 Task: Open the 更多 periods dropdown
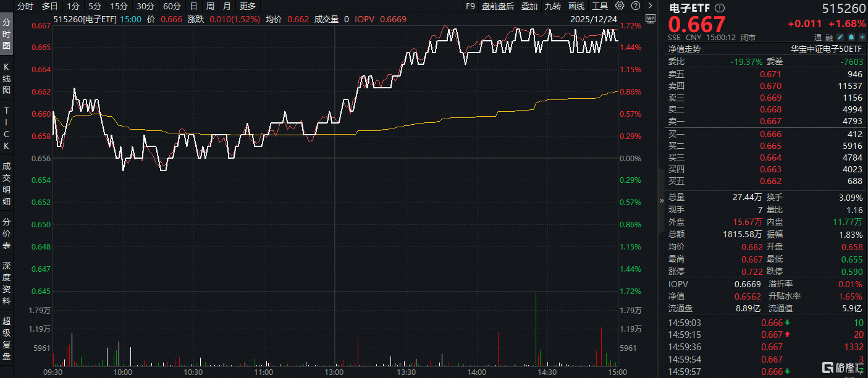(247, 6)
